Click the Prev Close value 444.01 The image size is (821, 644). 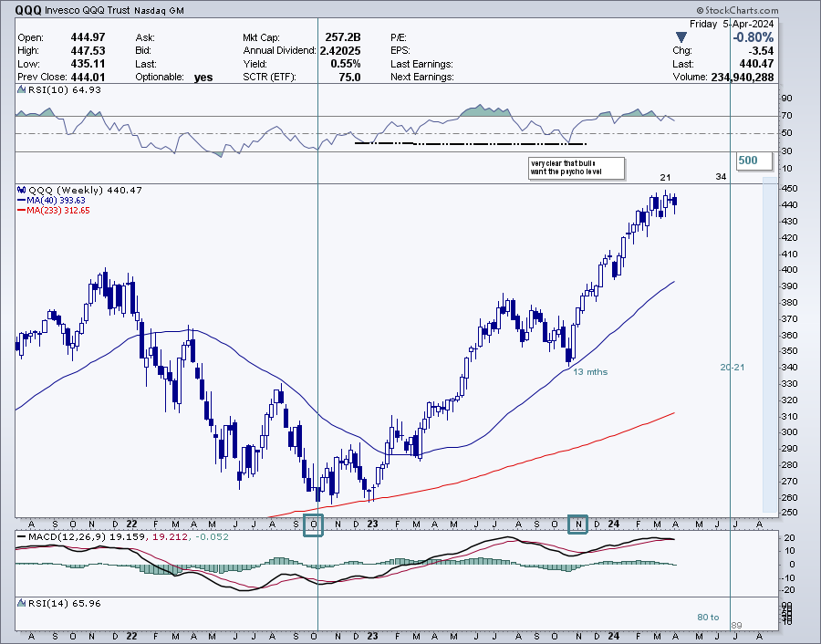click(x=88, y=77)
